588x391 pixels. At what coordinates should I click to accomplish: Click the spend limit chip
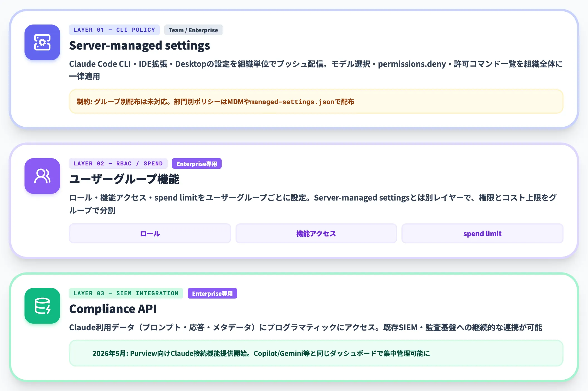click(x=482, y=234)
